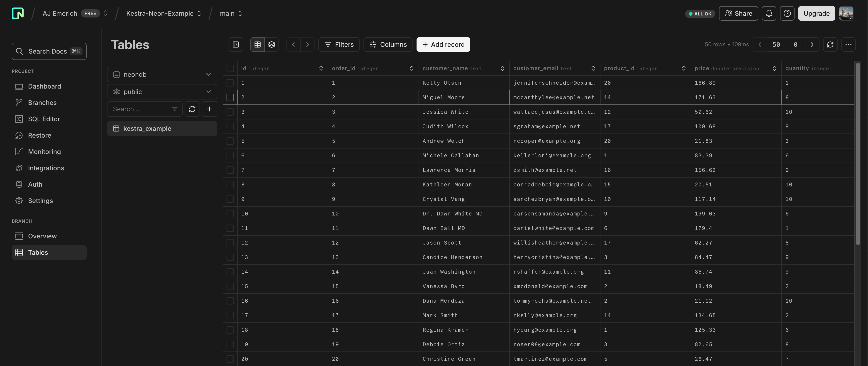
Task: Click the plus icon to create table
Action: point(209,109)
